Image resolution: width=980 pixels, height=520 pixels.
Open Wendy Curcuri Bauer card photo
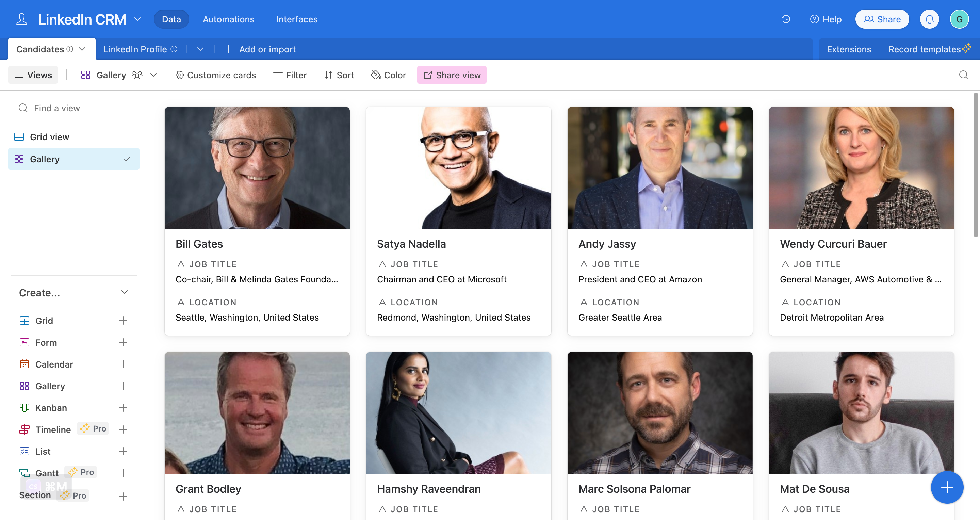pyautogui.click(x=861, y=168)
